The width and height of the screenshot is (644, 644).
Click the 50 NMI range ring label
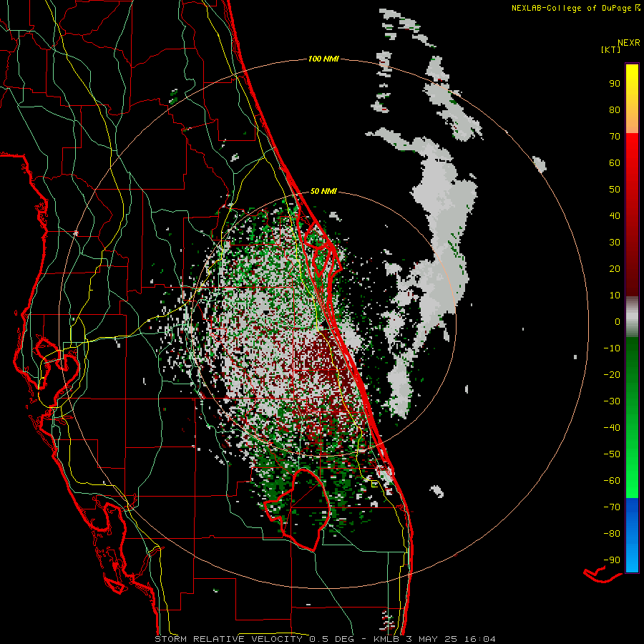[323, 191]
